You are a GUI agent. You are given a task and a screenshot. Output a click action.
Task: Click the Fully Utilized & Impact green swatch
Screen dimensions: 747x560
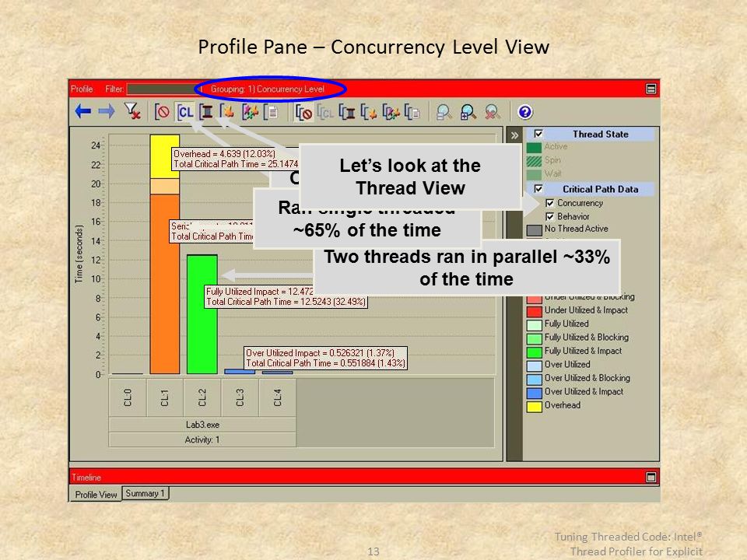pyautogui.click(x=534, y=352)
